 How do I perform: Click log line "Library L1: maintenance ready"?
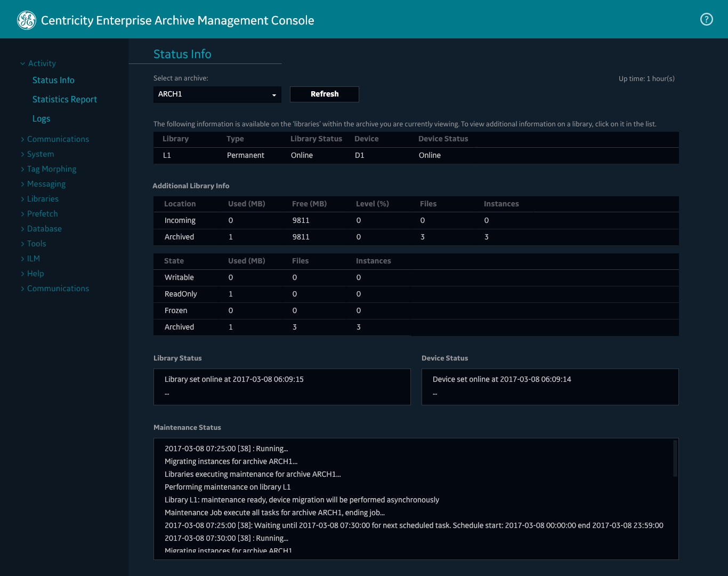coord(302,500)
